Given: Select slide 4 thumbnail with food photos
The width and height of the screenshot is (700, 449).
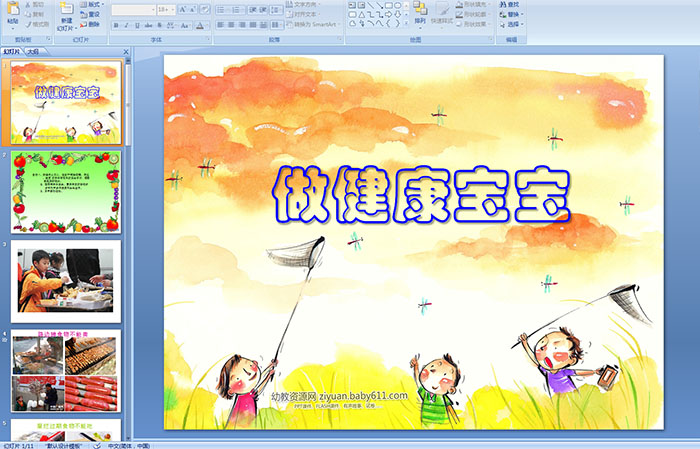Looking at the screenshot, I should pos(66,371).
